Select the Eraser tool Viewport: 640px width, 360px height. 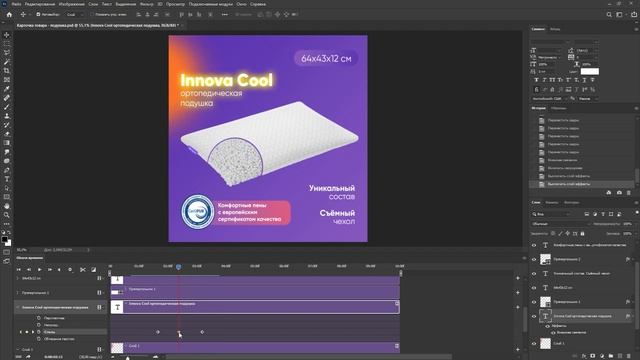(x=7, y=134)
